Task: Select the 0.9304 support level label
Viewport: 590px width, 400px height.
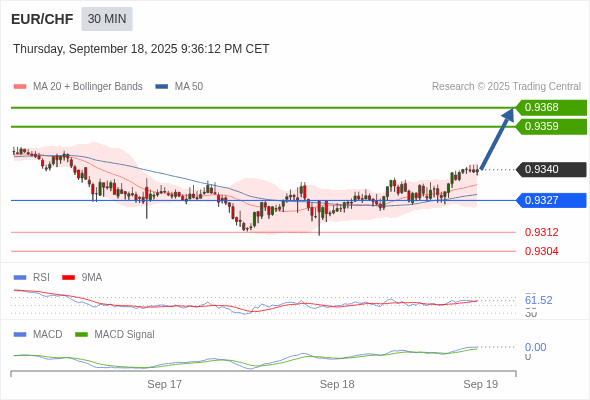Action: pyautogui.click(x=541, y=251)
